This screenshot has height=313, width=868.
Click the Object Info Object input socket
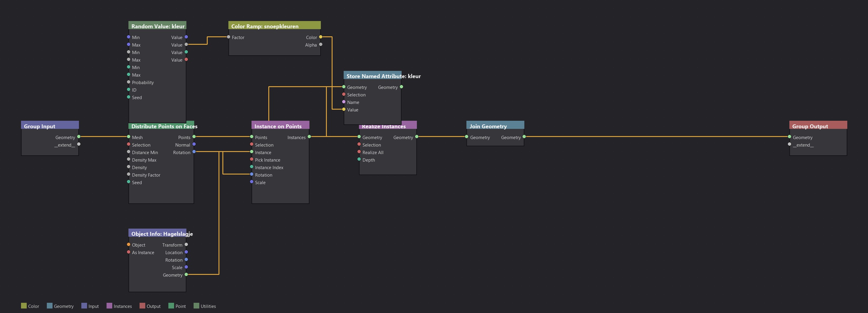tap(128, 244)
